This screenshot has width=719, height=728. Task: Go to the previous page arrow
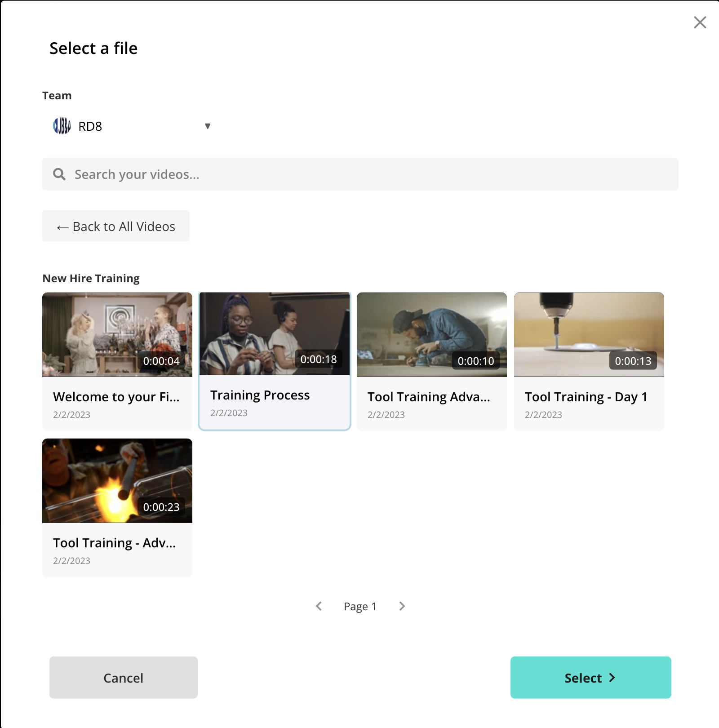pos(319,606)
